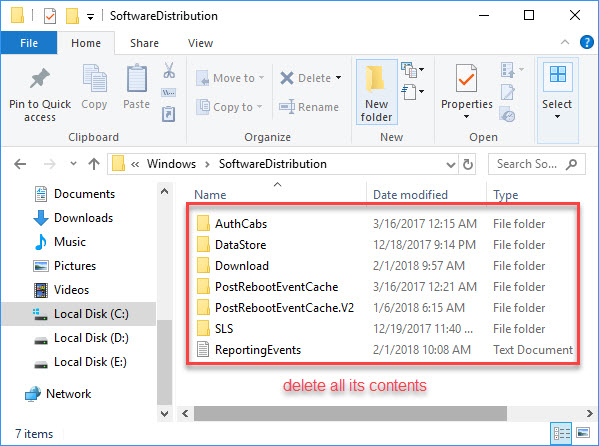Viewport: 599px width, 446px height.
Task: Click the Edit icon in Open group
Action: tap(508, 92)
